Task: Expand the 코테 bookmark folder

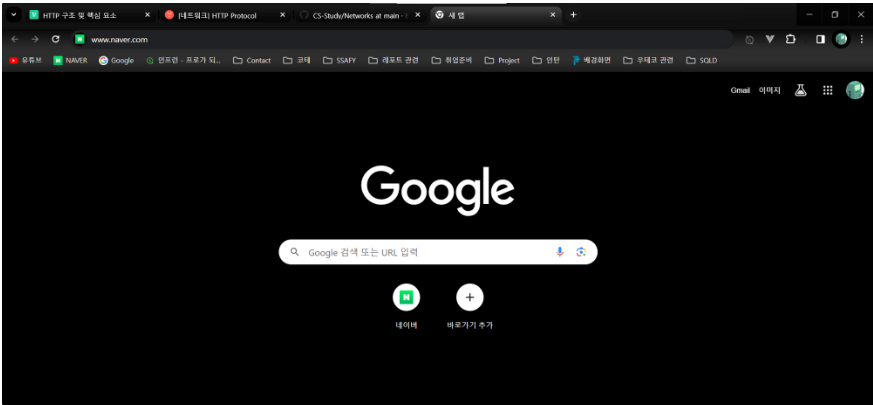Action: (x=297, y=61)
